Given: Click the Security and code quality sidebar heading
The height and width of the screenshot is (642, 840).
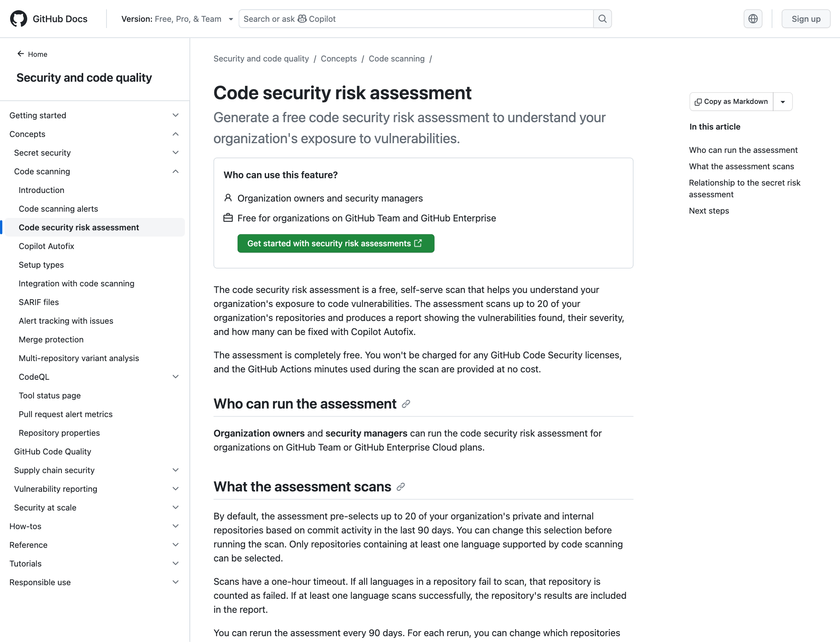Looking at the screenshot, I should pos(84,78).
